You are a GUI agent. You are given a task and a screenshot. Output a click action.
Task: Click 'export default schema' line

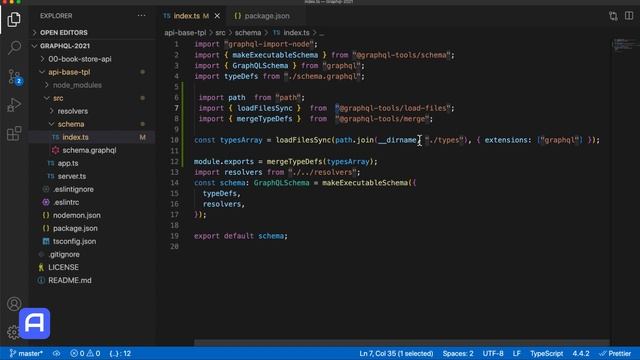[x=241, y=236]
